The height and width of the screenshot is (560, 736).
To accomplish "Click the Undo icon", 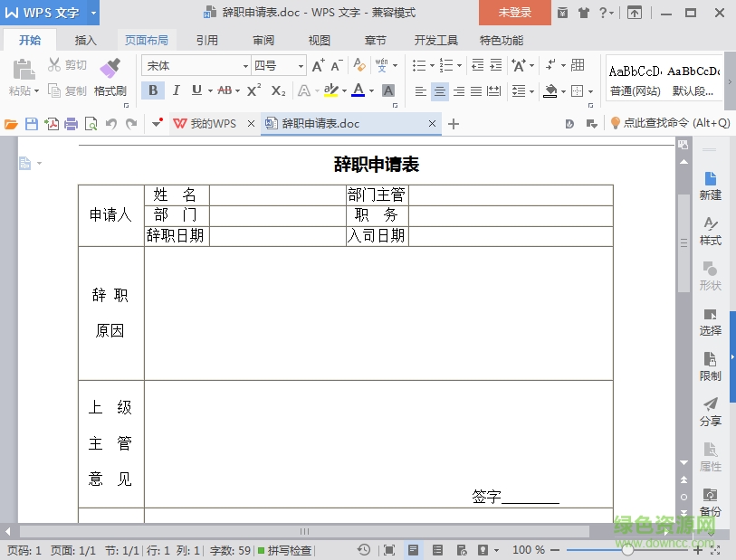I will [x=111, y=123].
